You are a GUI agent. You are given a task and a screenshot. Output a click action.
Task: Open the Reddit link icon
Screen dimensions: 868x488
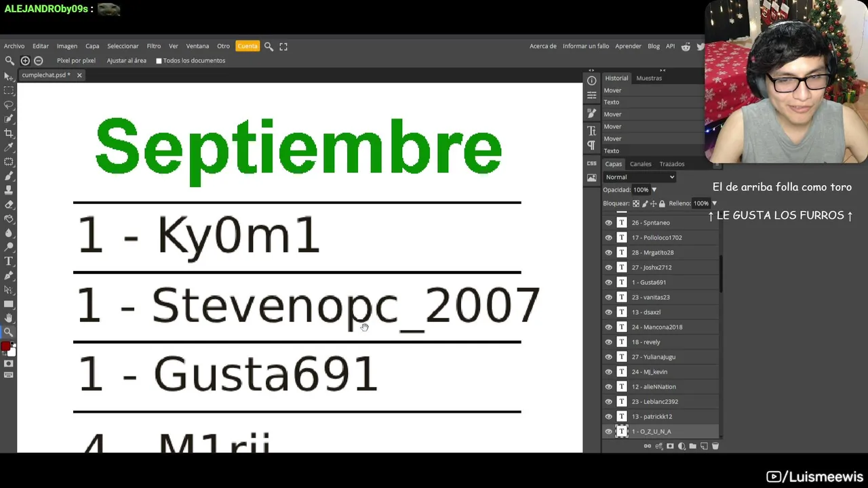point(686,46)
